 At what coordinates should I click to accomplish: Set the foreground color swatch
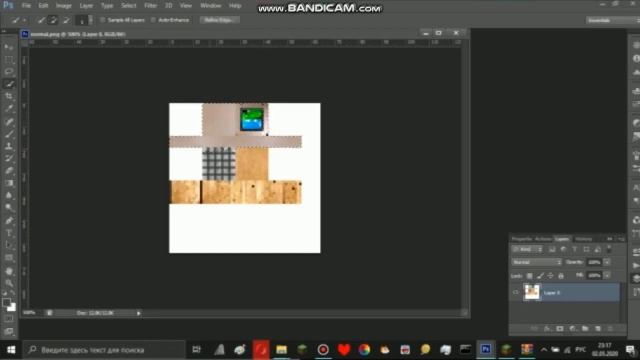tap(6, 303)
